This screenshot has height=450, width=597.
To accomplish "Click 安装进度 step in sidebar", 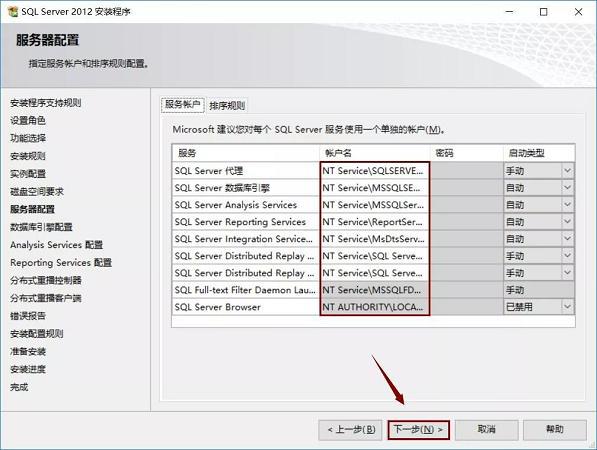I will coord(28,369).
